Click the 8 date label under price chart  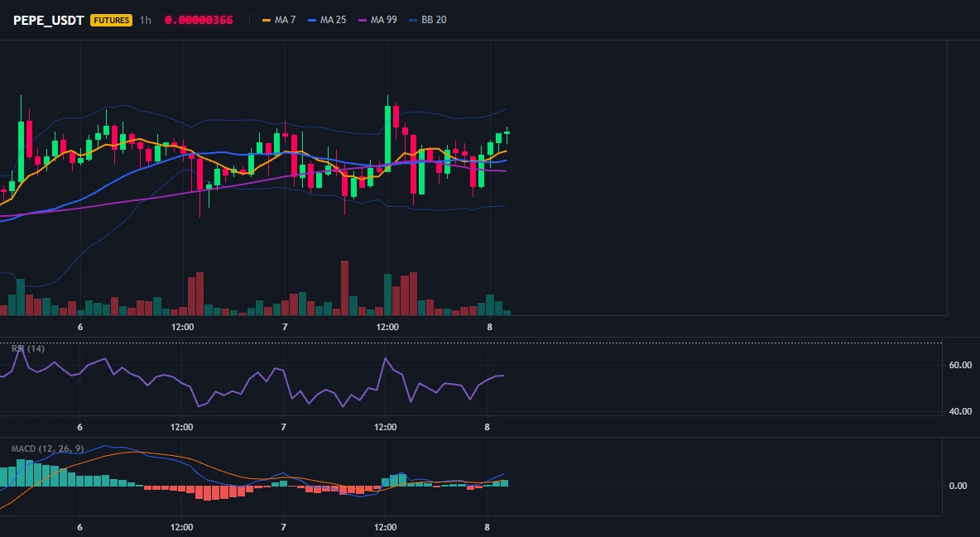pos(489,327)
